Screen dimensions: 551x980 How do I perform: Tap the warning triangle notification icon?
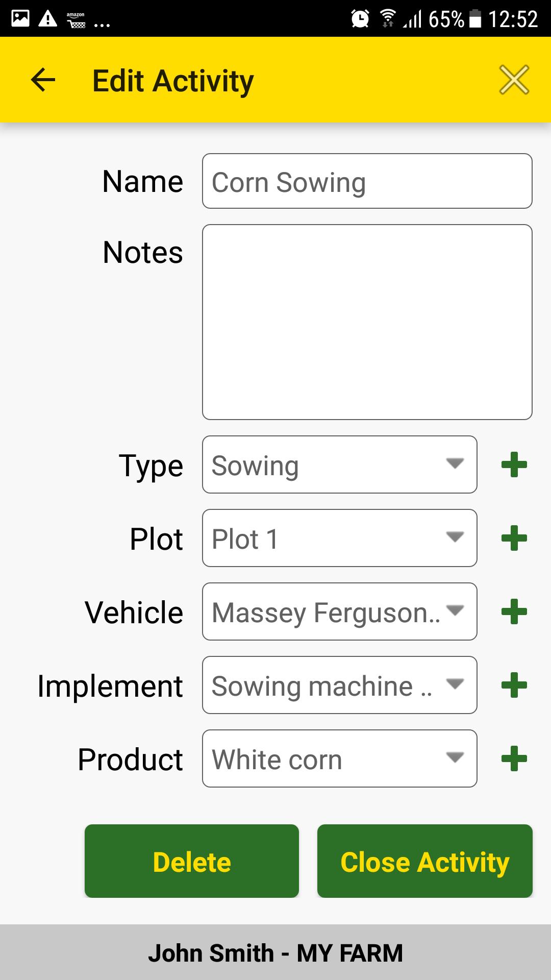click(48, 19)
